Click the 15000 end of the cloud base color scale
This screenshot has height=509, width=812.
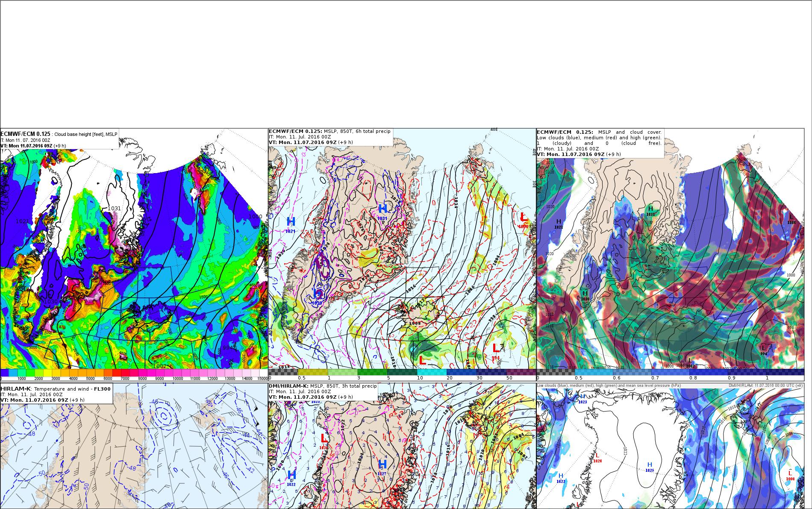click(x=262, y=379)
